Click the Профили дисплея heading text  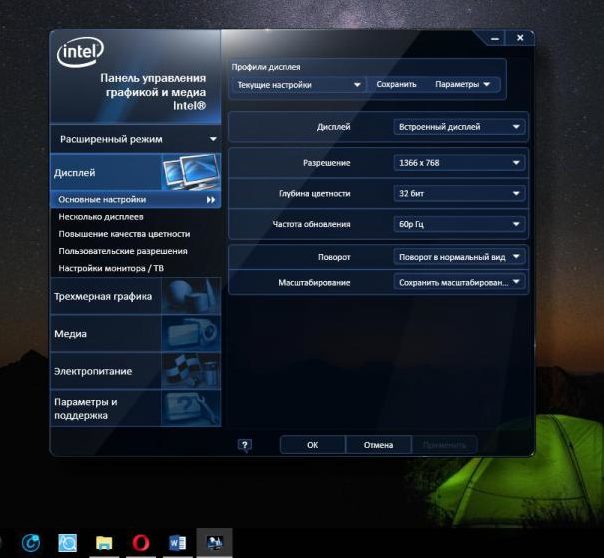pos(266,67)
